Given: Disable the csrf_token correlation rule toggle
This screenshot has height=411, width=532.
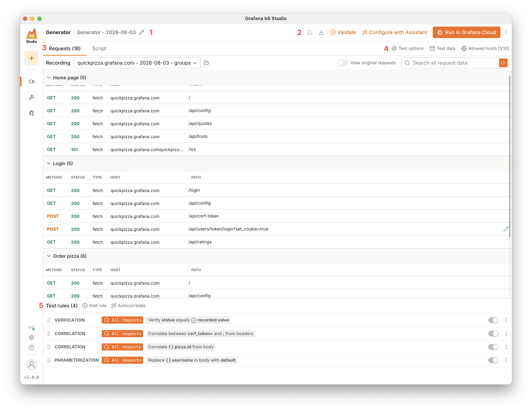Looking at the screenshot, I should coord(493,333).
